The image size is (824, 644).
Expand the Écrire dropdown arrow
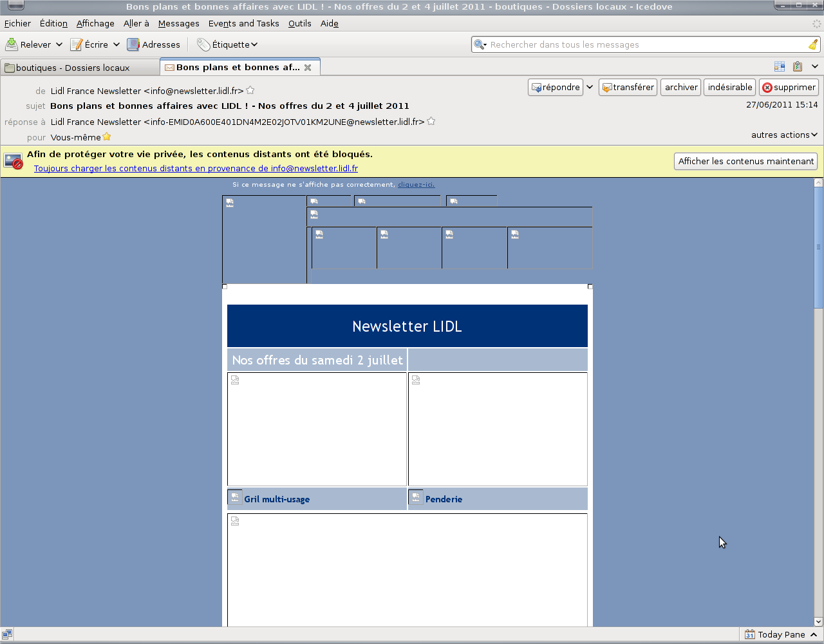[117, 44]
